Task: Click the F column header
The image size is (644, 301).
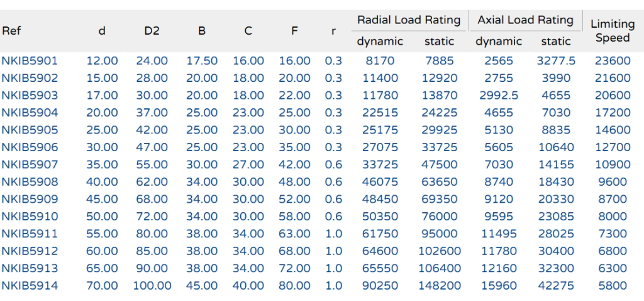Action: point(294,31)
